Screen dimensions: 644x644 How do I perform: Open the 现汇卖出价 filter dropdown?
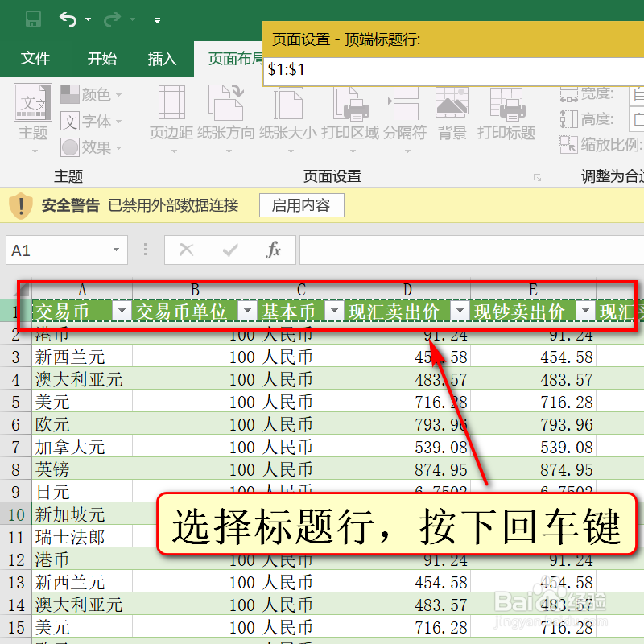[x=460, y=309]
